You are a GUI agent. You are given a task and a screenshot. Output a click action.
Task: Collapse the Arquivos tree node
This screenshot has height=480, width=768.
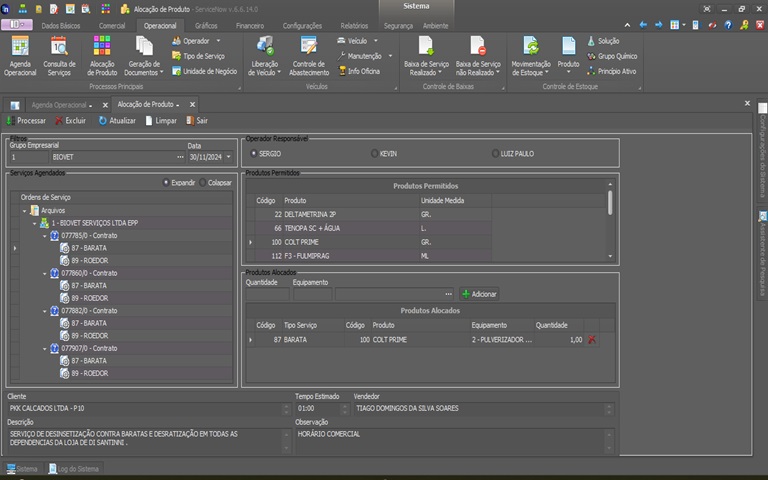pyautogui.click(x=25, y=211)
